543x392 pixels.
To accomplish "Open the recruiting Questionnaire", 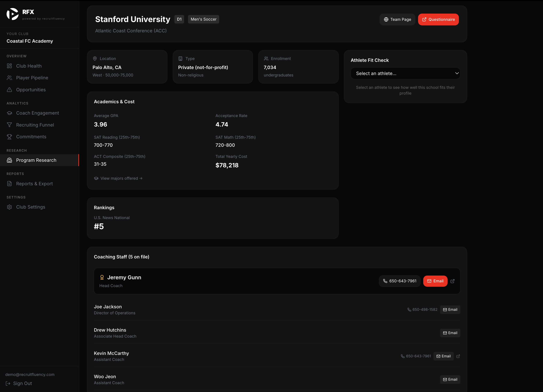I will tap(438, 19).
